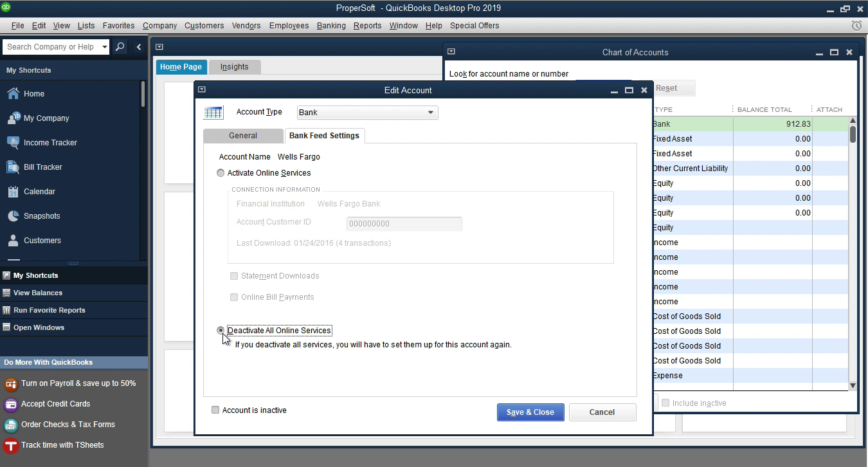Open the Account Type dropdown
Screen dimensions: 868x467
368,113
